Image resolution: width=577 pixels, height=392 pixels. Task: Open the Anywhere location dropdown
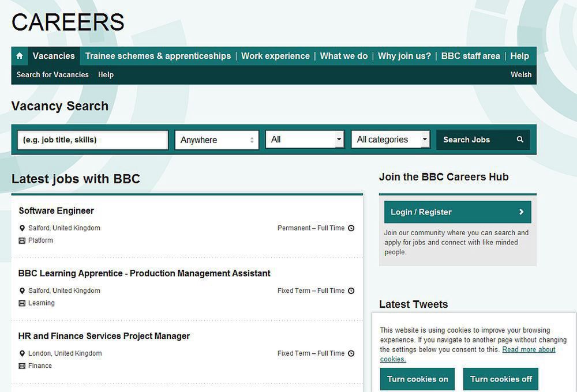217,140
